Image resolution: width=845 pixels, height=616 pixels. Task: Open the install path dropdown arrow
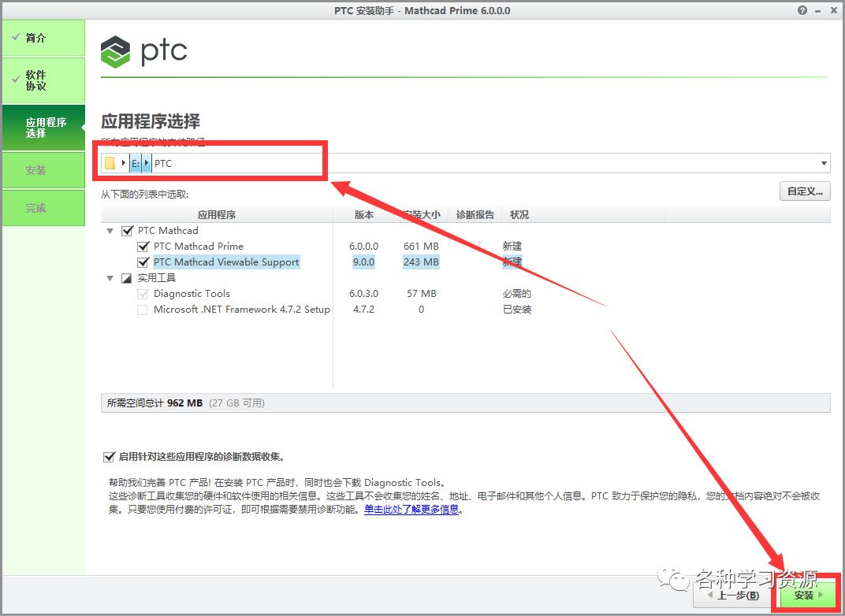[x=824, y=163]
